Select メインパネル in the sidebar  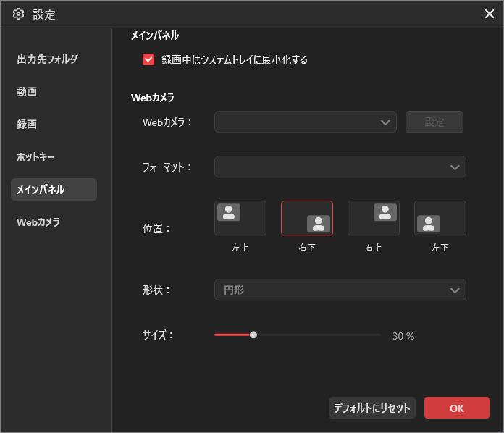(54, 190)
